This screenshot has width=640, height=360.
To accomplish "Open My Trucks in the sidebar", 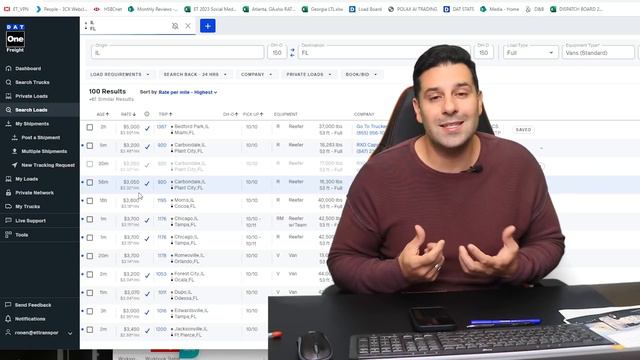I will point(27,207).
